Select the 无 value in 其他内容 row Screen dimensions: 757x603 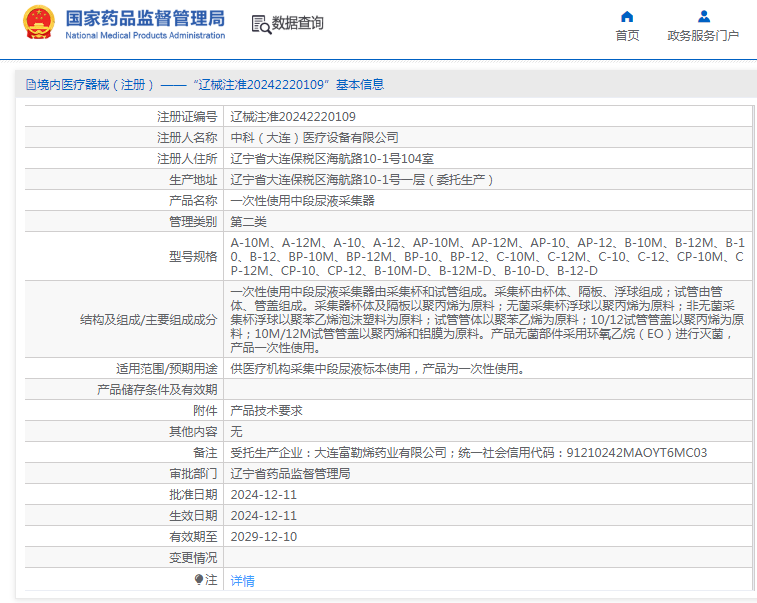(x=236, y=432)
